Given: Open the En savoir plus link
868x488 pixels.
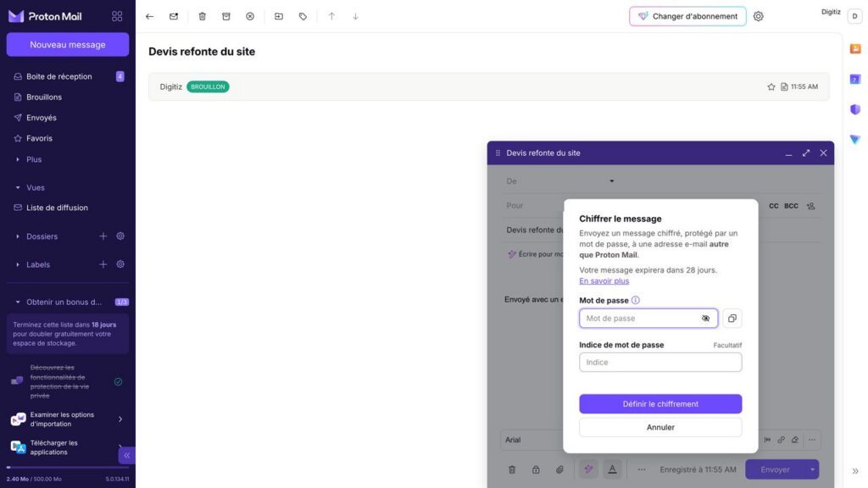Looking at the screenshot, I should (604, 281).
